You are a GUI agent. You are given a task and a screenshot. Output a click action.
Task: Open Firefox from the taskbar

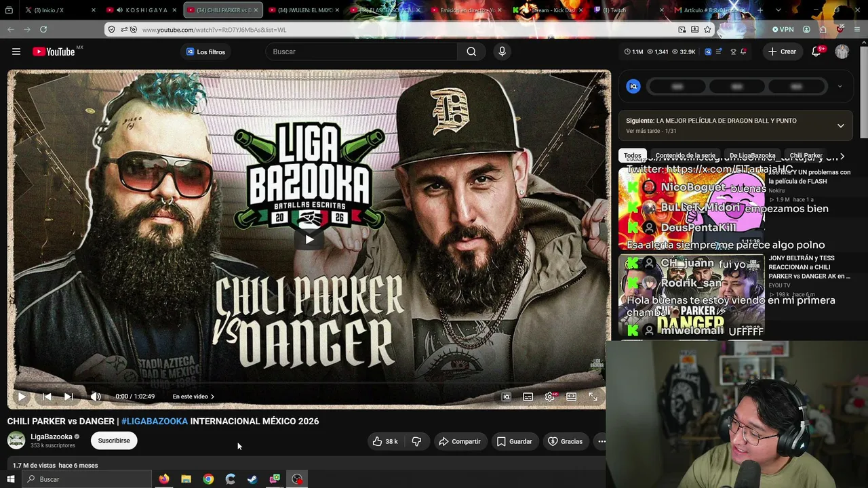164,479
